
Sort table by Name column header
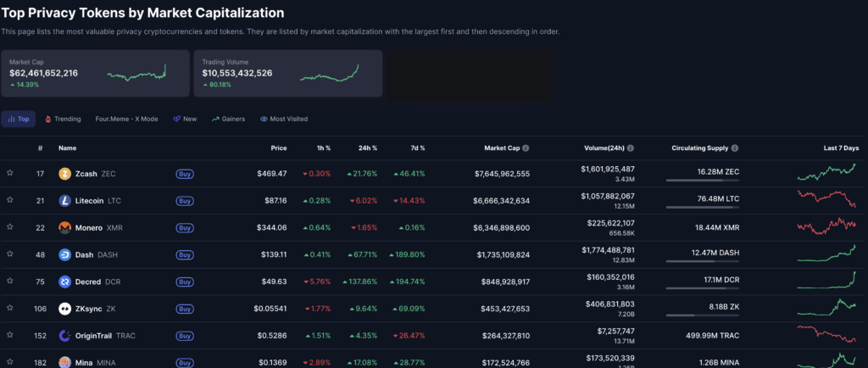point(68,148)
